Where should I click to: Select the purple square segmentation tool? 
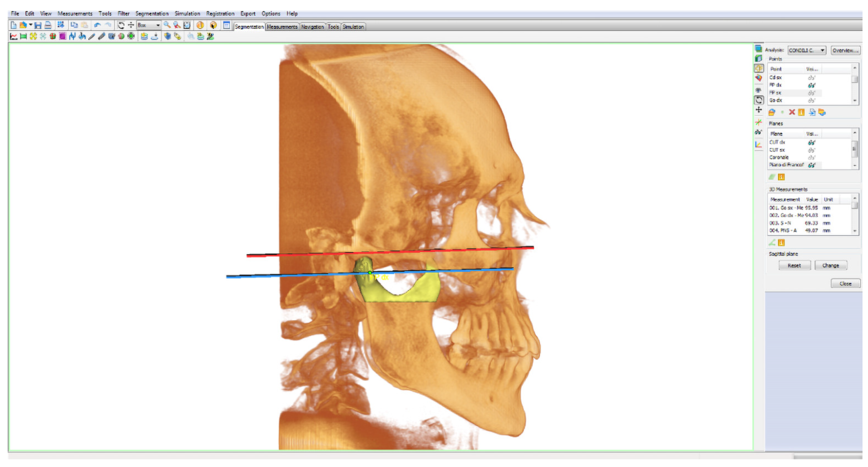[x=63, y=36]
